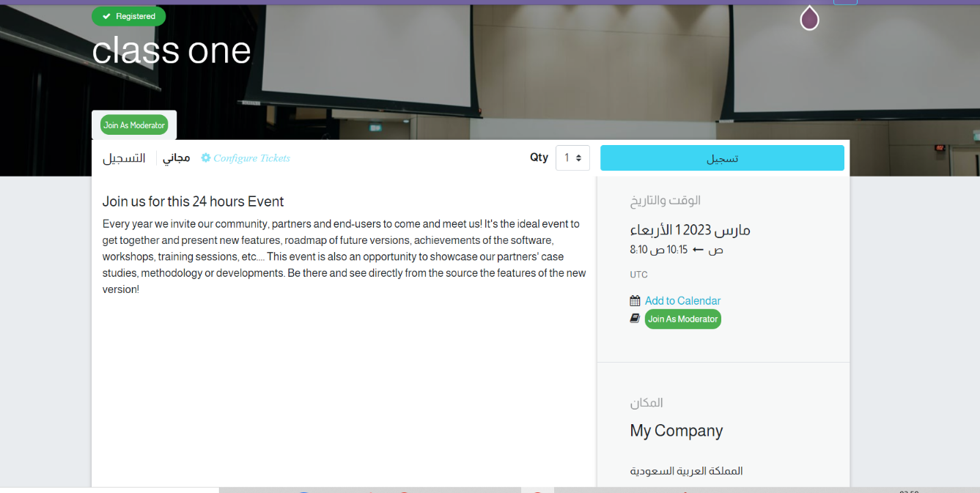Click the gear icon beside Configure Tickets
The image size is (980, 493).
(x=206, y=158)
